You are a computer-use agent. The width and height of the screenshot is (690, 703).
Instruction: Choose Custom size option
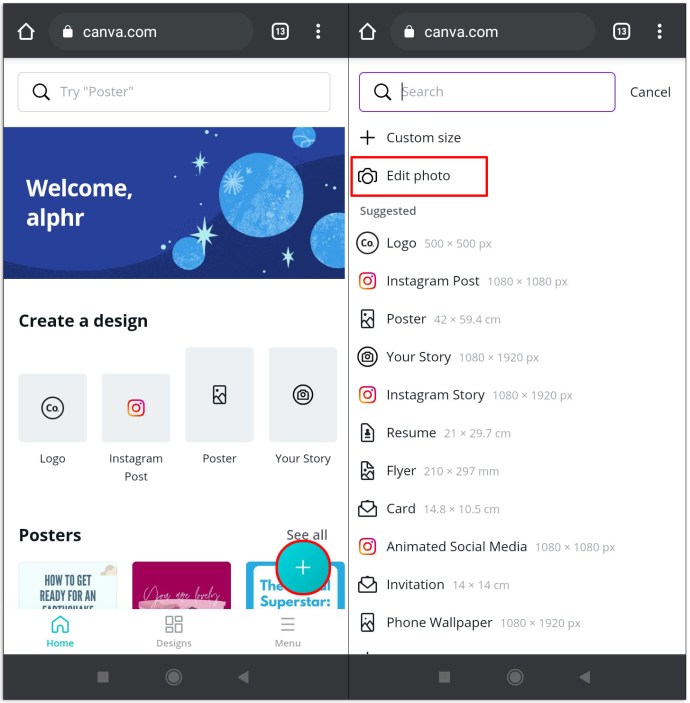410,138
